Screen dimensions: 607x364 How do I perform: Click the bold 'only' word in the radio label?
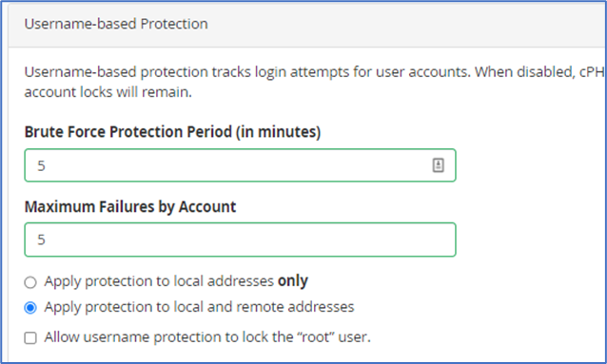(x=293, y=281)
